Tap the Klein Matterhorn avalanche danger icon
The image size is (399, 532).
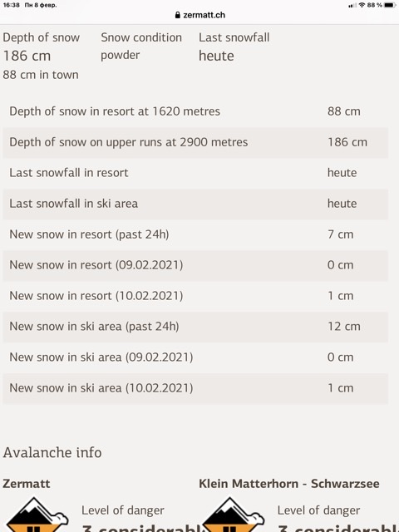pyautogui.click(x=233, y=515)
